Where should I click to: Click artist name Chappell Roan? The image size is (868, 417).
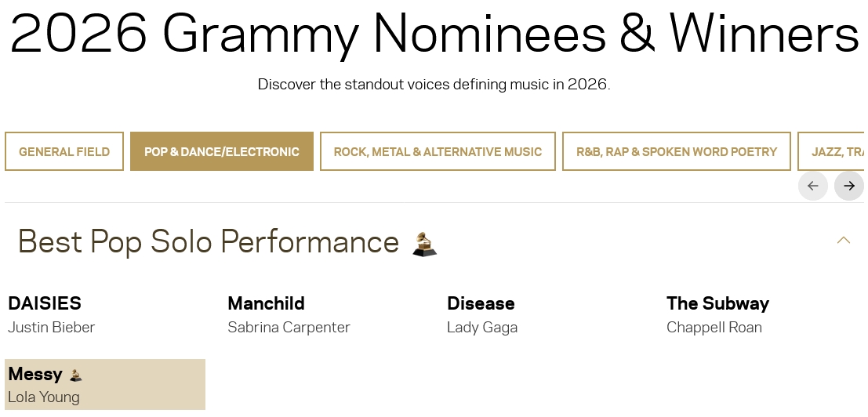[714, 327]
